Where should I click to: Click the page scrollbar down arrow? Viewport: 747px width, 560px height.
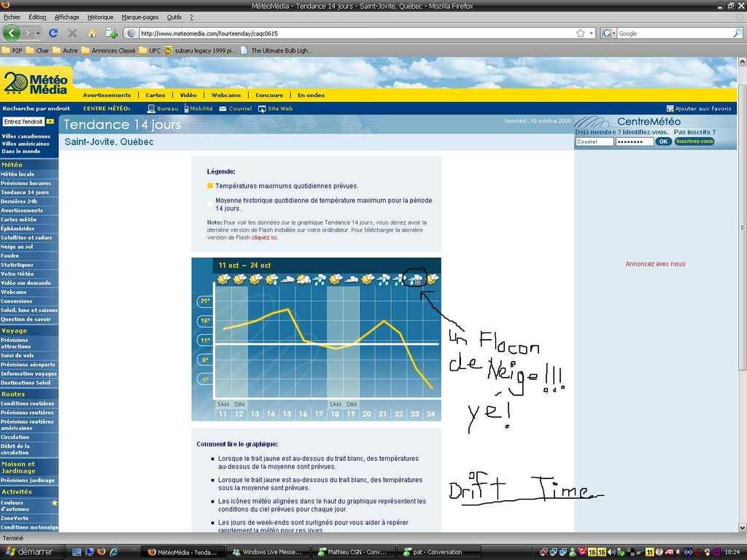(x=742, y=527)
